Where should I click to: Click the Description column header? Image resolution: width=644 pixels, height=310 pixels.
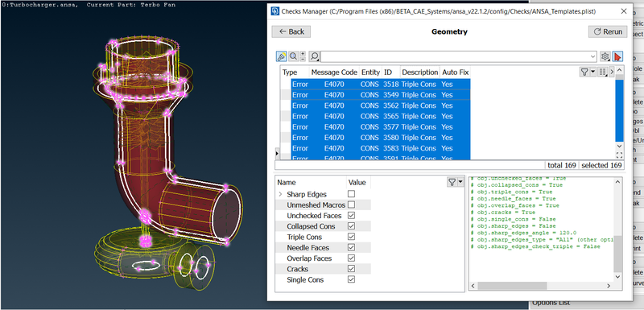(x=419, y=72)
